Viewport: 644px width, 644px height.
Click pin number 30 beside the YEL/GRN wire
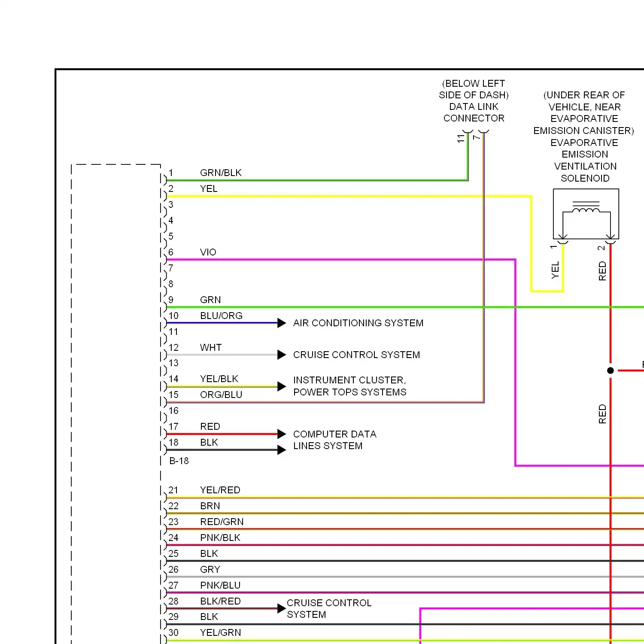[x=173, y=632]
